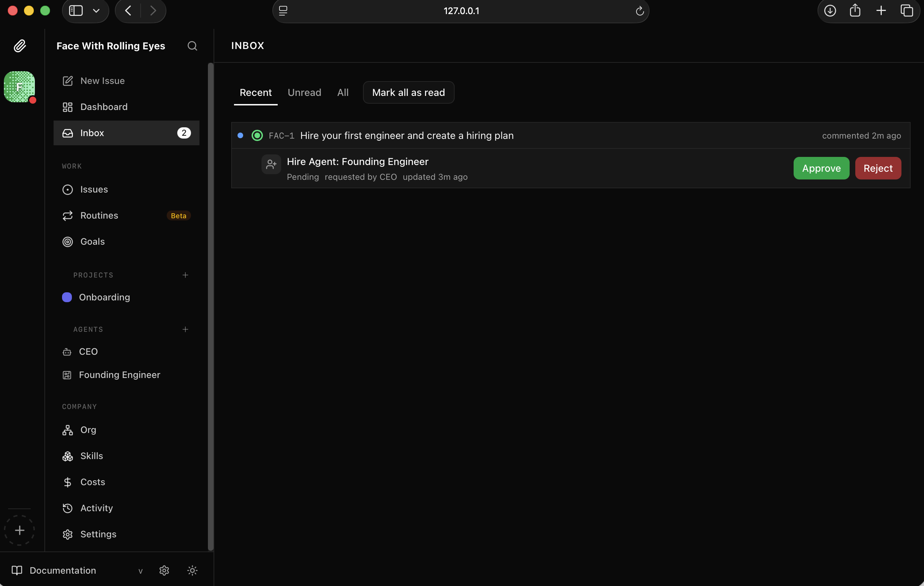The image size is (924, 586).
Task: Toggle the FAC-1 issue status circle
Action: [257, 135]
